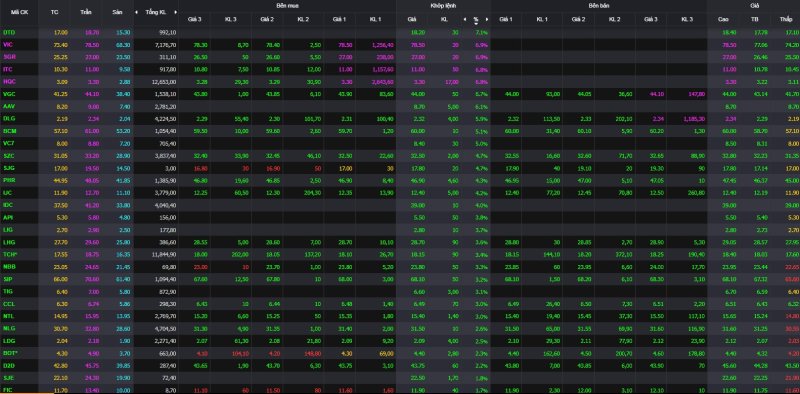This screenshot has width=800, height=394.
Task: Click total volume 11,844,90 in TCH* row
Action: (165, 254)
